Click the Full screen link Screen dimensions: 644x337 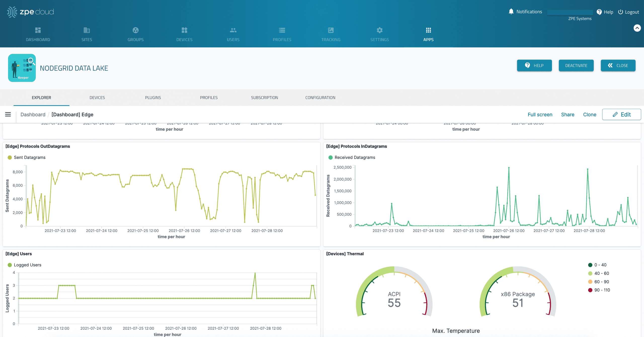click(x=540, y=115)
